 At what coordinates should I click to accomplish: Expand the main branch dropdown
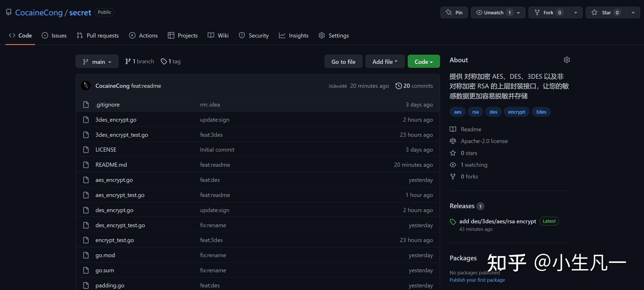tap(97, 61)
